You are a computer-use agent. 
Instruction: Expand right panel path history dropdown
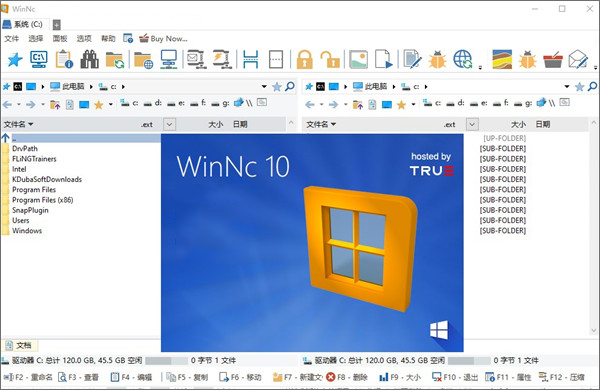(567, 86)
